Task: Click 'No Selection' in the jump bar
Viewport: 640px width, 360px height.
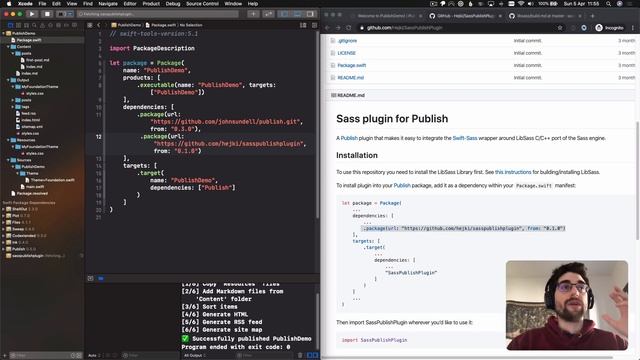Action: click(x=191, y=25)
